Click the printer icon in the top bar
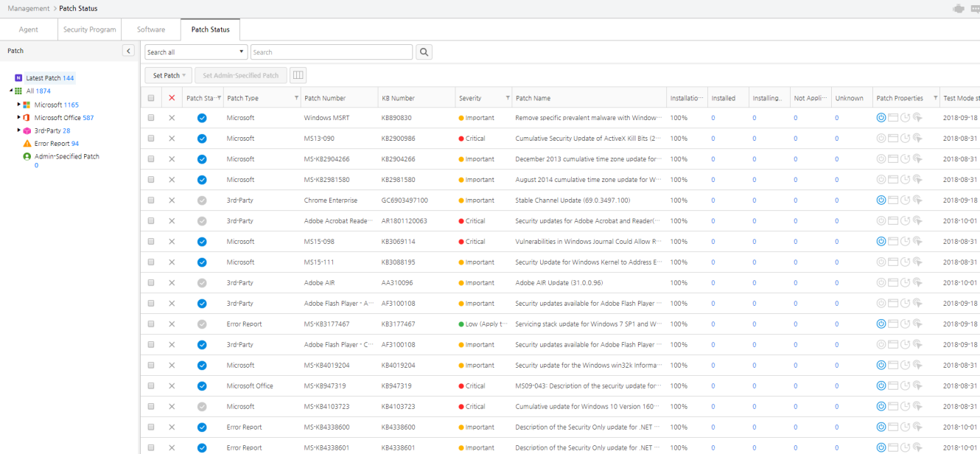 (958, 9)
